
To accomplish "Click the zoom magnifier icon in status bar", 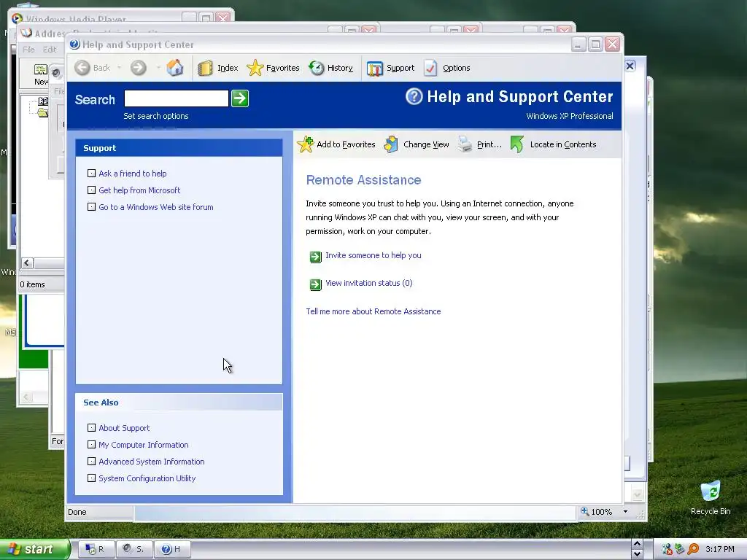I will (x=584, y=511).
